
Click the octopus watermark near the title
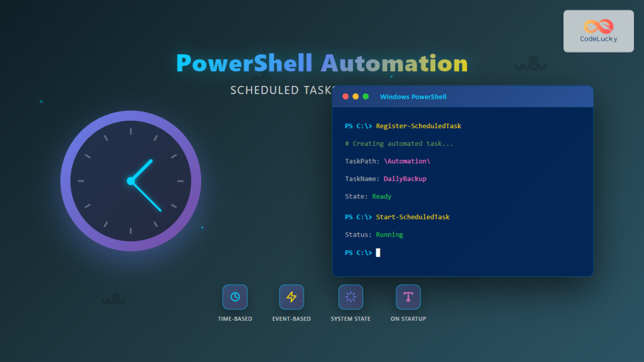tap(531, 63)
